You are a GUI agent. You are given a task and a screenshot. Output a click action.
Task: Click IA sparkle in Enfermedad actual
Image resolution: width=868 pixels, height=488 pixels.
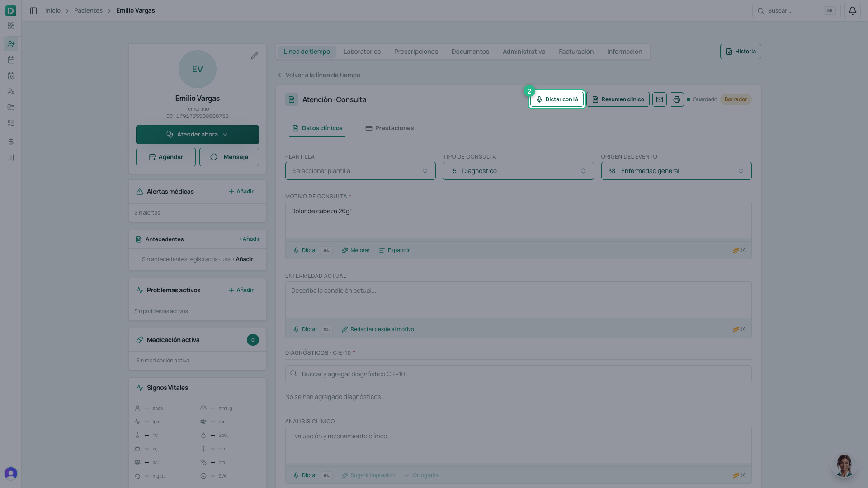[x=739, y=329]
